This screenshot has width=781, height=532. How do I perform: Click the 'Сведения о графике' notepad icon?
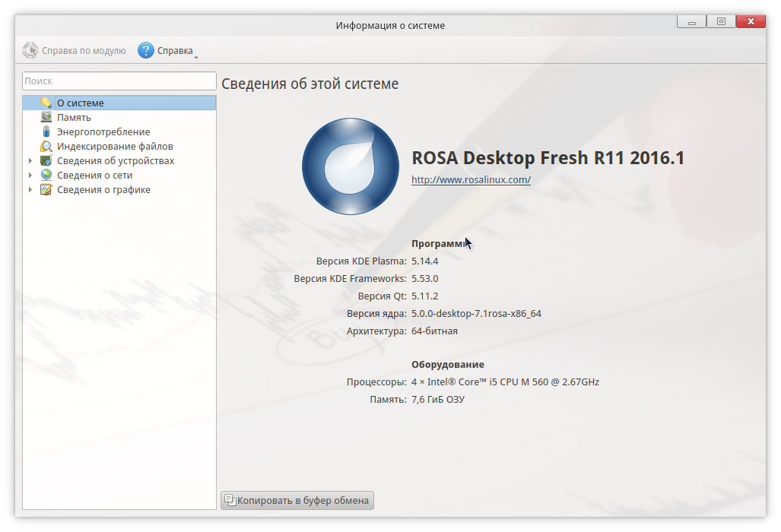coord(46,189)
